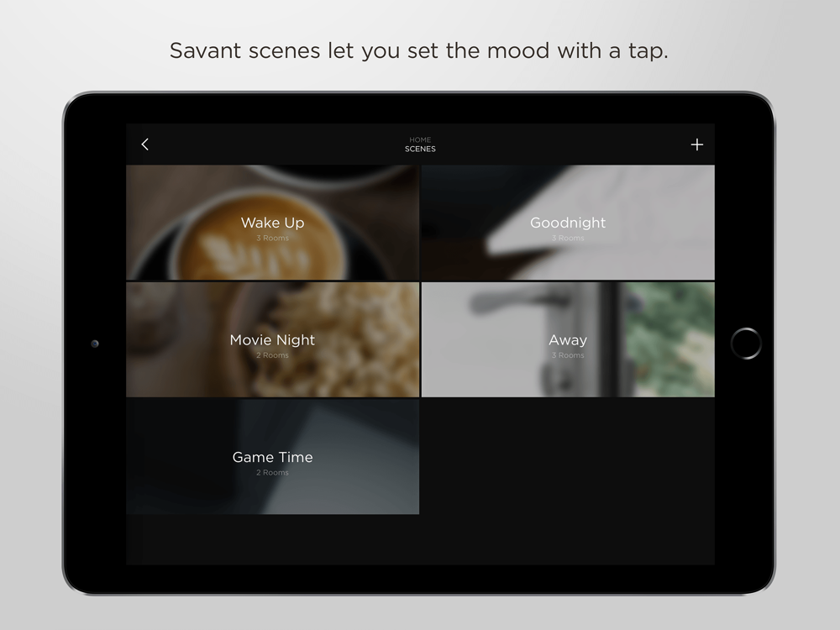Select the Game Time scene title
Viewport: 840px width, 630px height.
(x=272, y=457)
